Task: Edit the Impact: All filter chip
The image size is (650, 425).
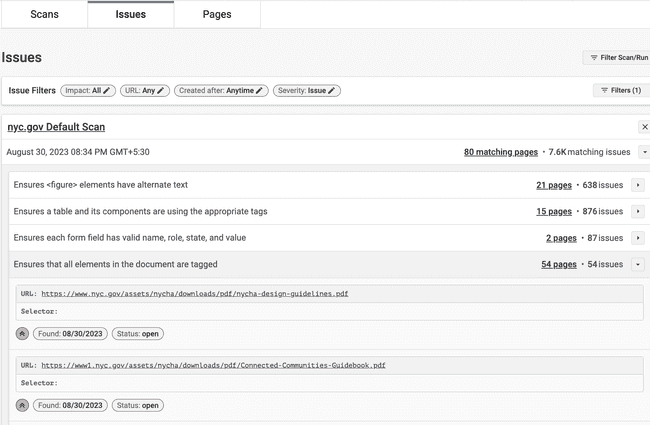Action: (87, 90)
